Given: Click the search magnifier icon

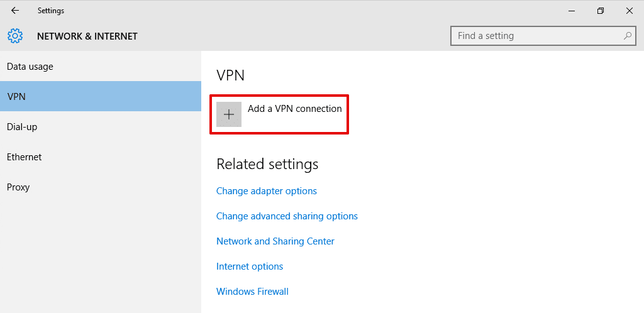Looking at the screenshot, I should pyautogui.click(x=628, y=36).
